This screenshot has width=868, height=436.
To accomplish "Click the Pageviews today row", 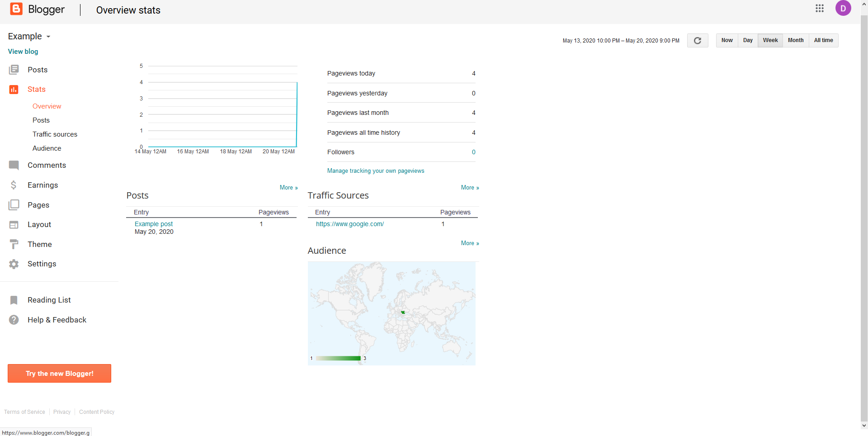I will coord(401,73).
